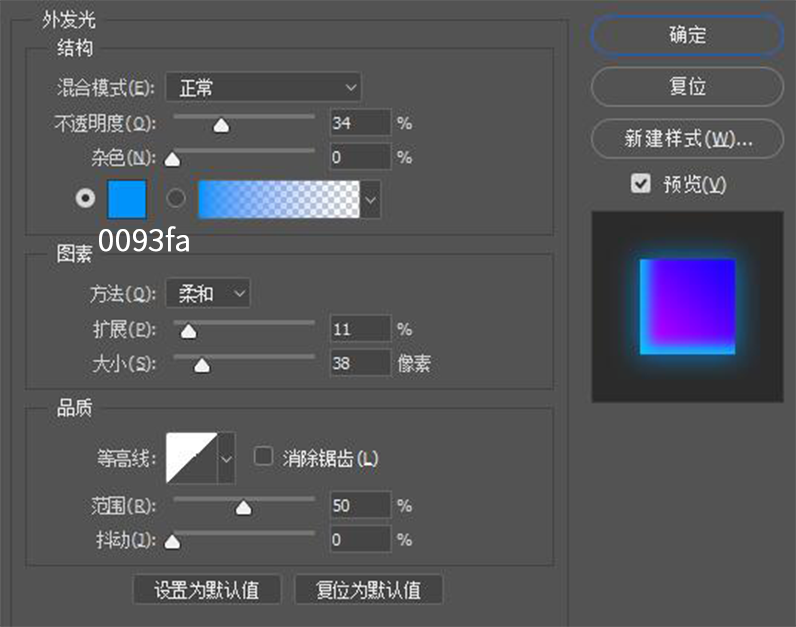Image resolution: width=796 pixels, height=627 pixels.
Task: Click the 新建样式 (New Style) button
Action: tap(687, 138)
